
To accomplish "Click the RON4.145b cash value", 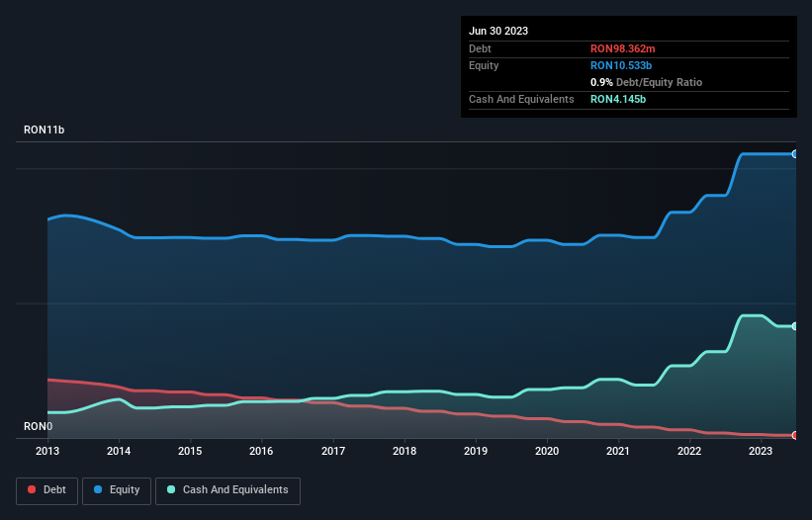I will [x=618, y=99].
